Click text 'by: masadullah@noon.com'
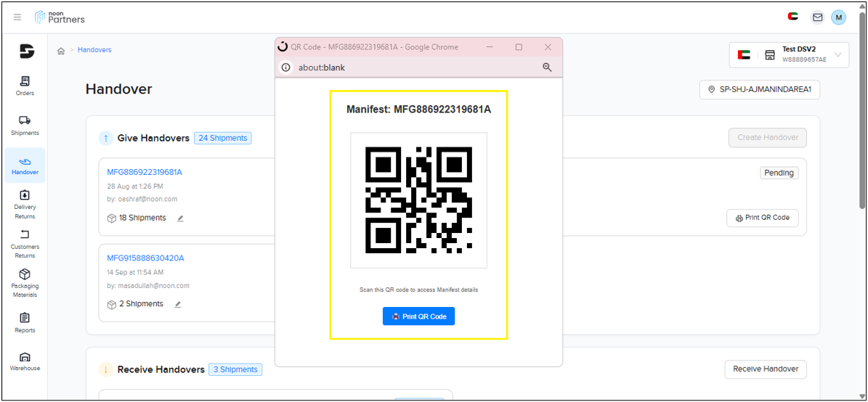 click(x=148, y=286)
